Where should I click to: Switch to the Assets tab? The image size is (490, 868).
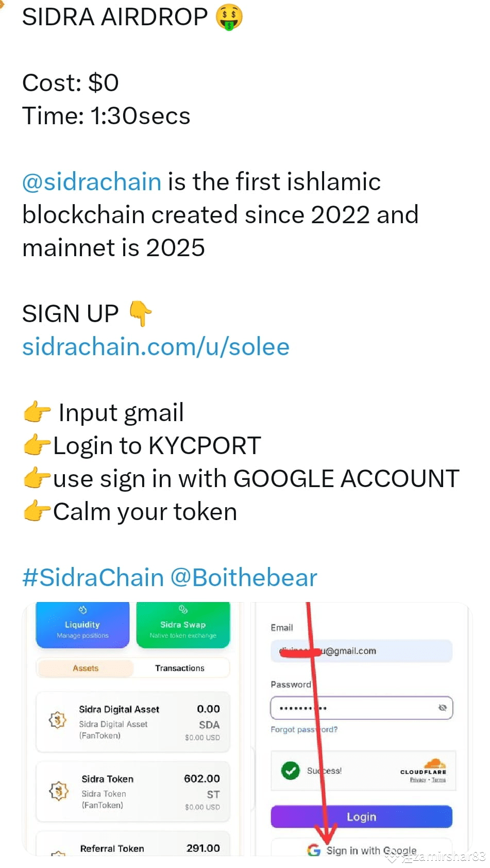tap(86, 668)
